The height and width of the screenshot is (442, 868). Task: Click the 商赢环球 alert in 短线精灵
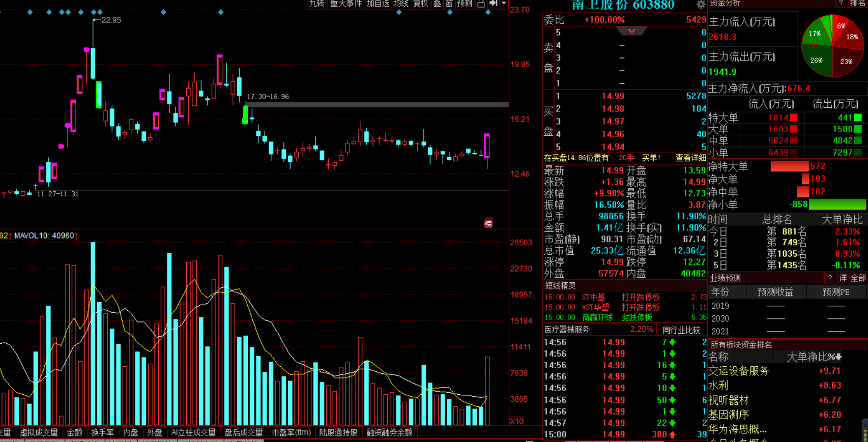coord(625,317)
